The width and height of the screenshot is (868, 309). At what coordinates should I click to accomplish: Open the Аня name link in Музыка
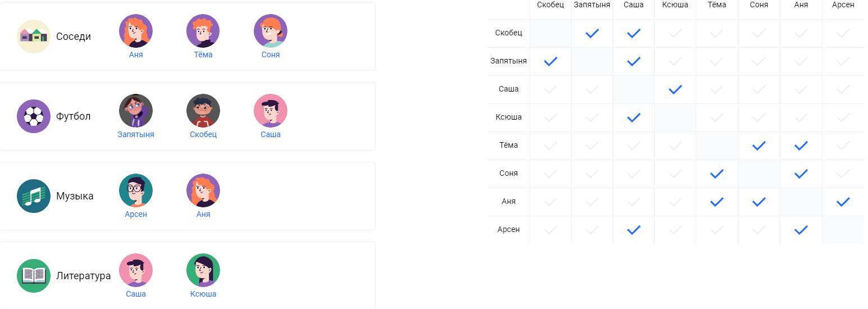(x=203, y=214)
